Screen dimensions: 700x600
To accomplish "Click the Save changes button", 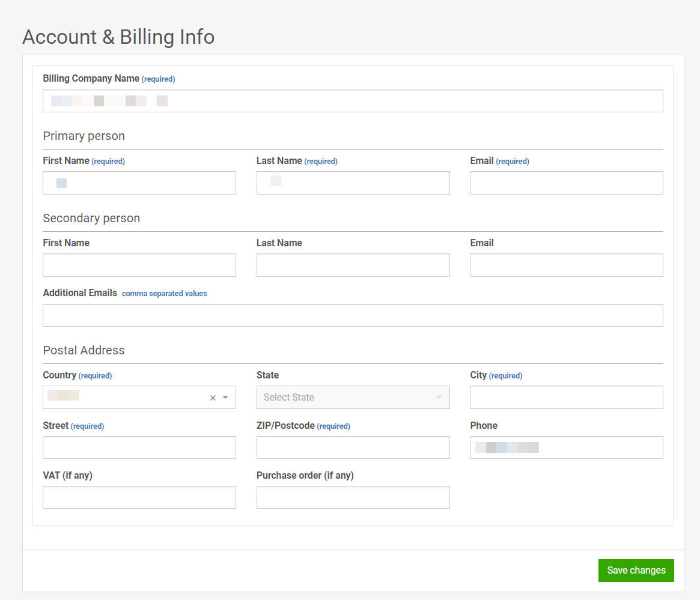I will pos(636,570).
